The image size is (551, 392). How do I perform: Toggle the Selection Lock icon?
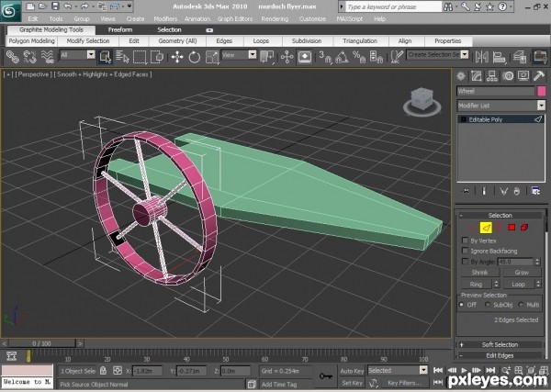click(103, 370)
